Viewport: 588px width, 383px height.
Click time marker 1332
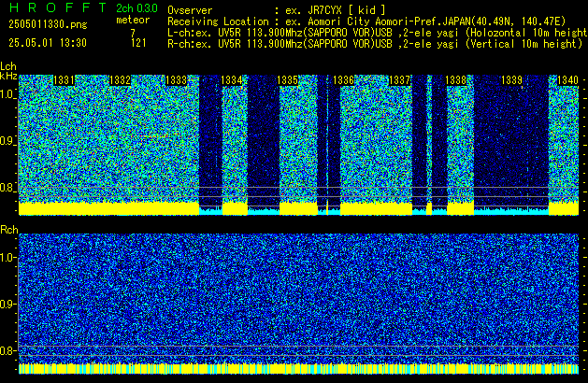coord(120,80)
